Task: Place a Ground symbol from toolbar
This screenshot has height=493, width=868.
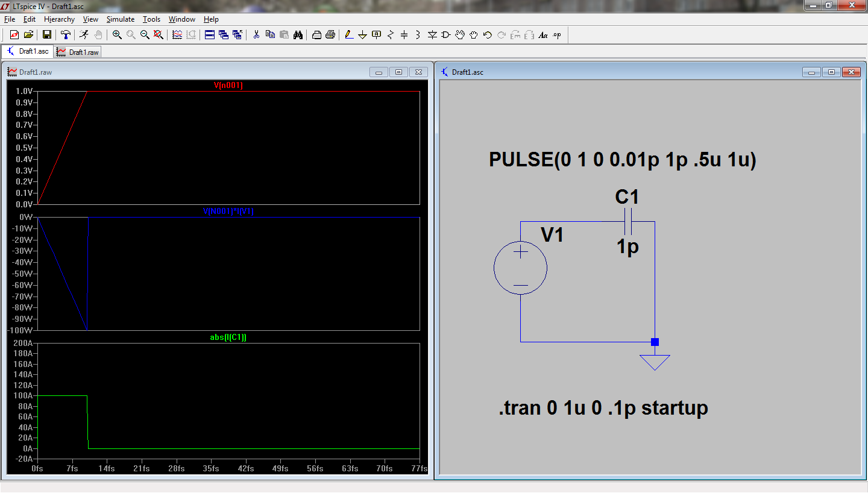Action: (363, 35)
